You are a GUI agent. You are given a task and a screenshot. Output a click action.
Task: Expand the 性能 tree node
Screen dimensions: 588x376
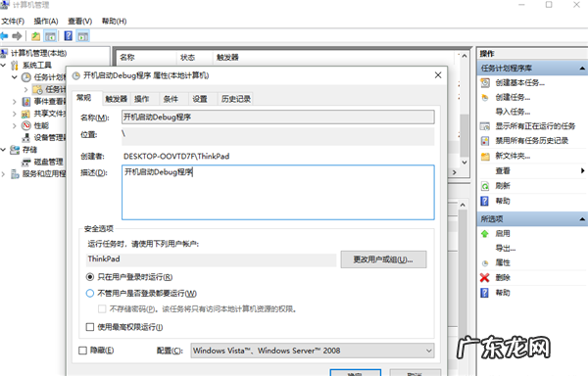(15, 125)
